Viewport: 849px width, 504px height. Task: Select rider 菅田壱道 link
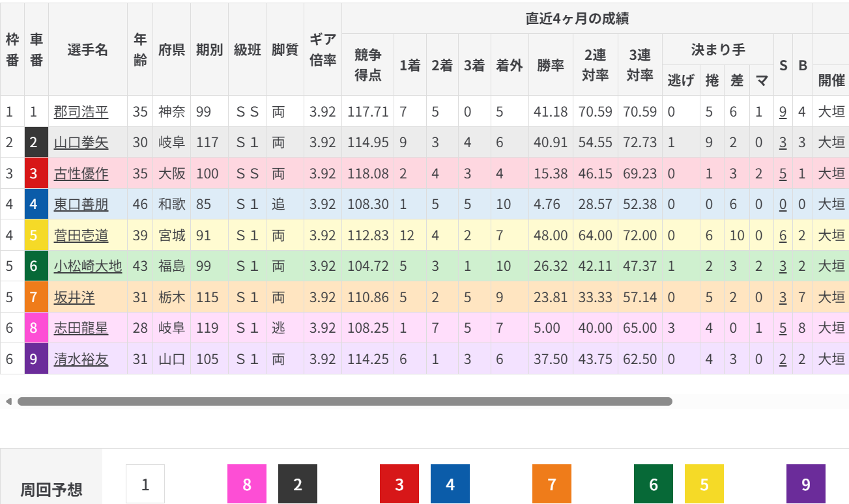tap(81, 236)
